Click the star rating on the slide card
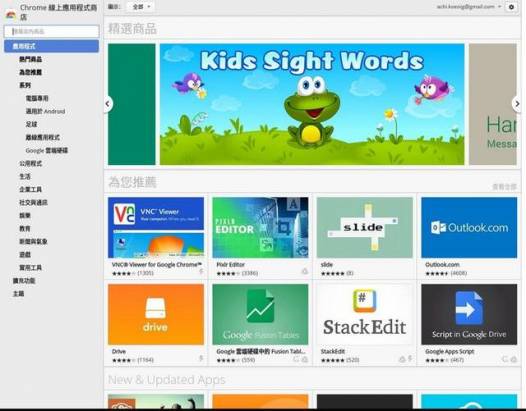 coord(333,274)
